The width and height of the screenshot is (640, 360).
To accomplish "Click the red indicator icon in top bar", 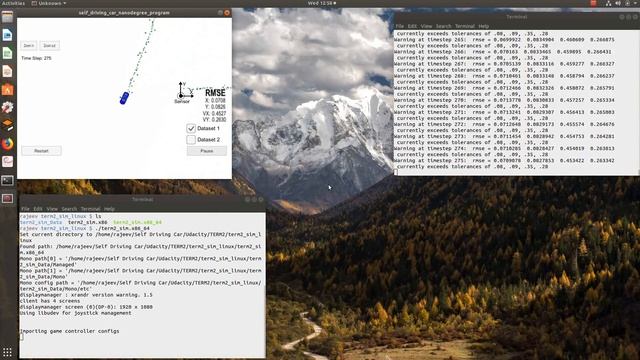I will [593, 3].
